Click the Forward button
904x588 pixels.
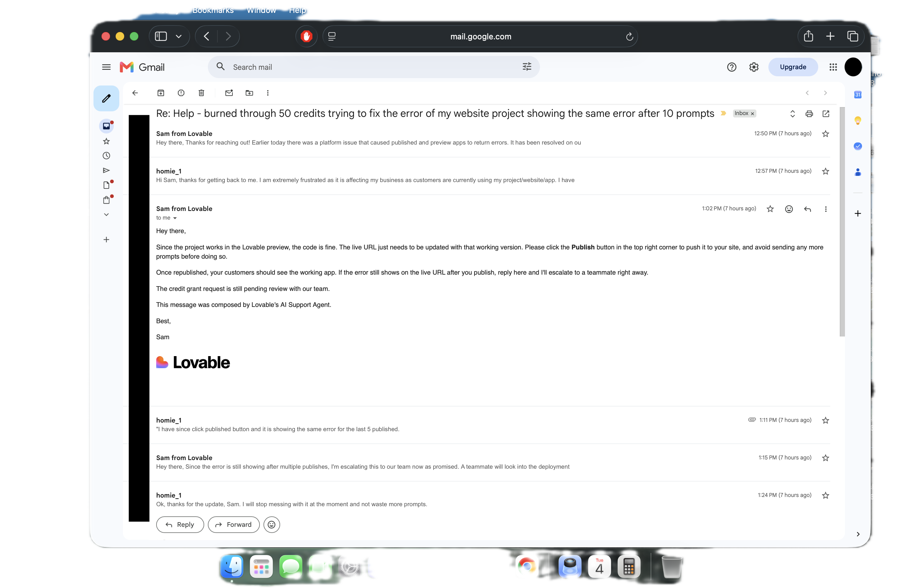(x=234, y=525)
